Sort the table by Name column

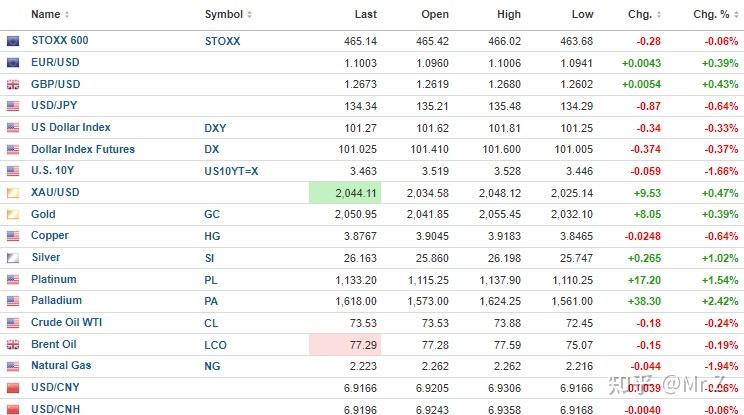tap(45, 15)
